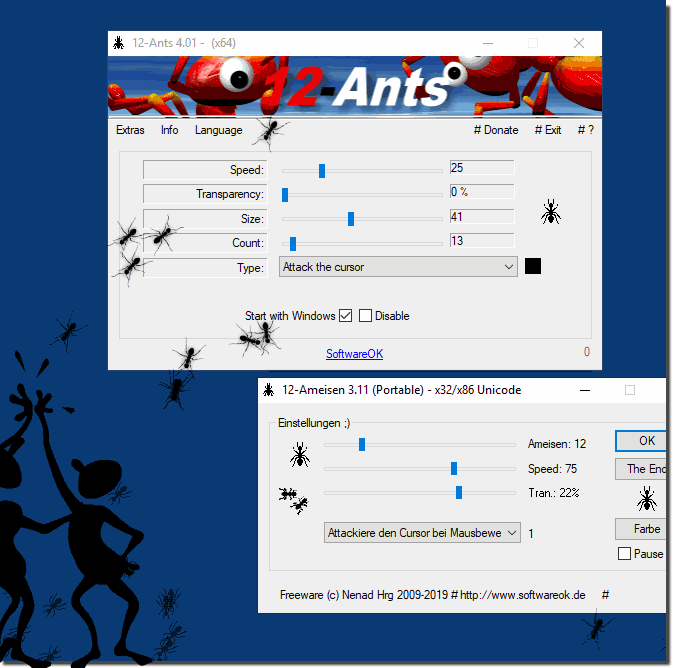Click the Size slider handle
Image resolution: width=673 pixels, height=668 pixels.
pyautogui.click(x=351, y=219)
